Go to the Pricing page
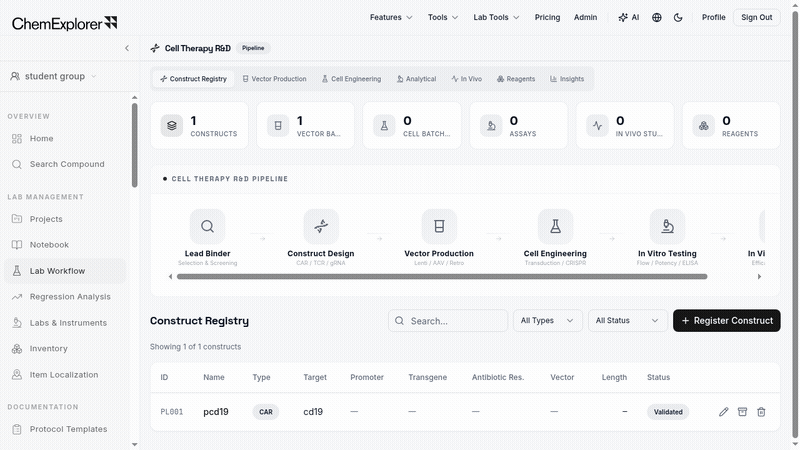The width and height of the screenshot is (800, 450). (547, 17)
